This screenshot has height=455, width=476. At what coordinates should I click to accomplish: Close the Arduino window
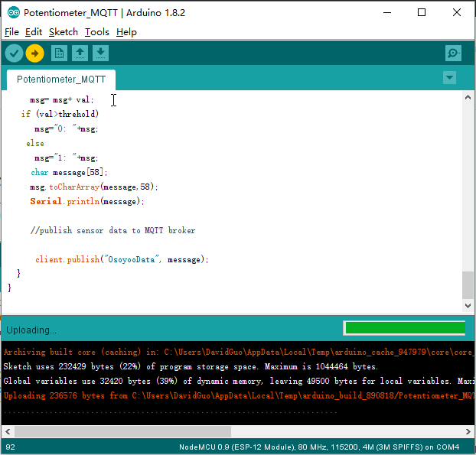[457, 12]
